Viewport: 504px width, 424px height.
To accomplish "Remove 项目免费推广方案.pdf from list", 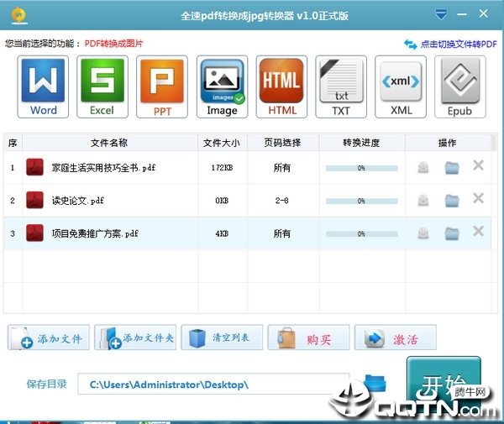I will pos(478,231).
